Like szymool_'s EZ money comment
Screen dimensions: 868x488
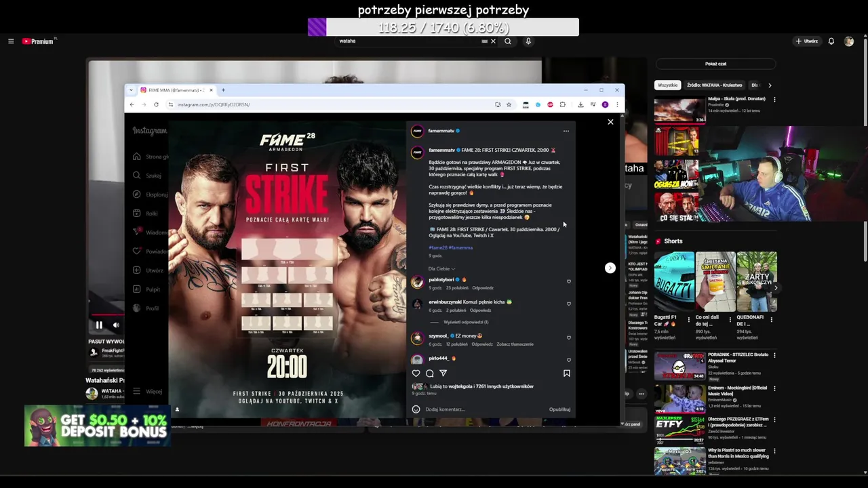coord(569,338)
